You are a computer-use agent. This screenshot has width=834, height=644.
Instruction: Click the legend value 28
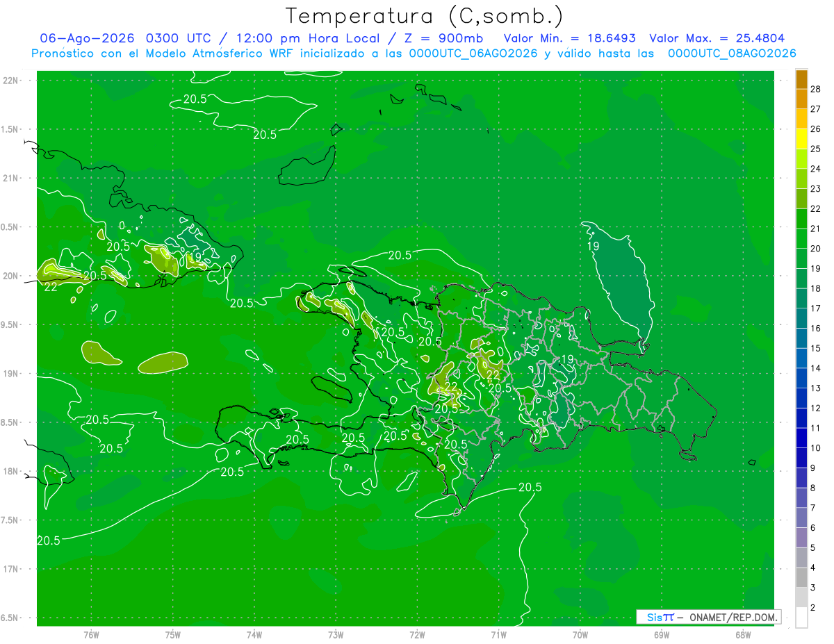[816, 89]
